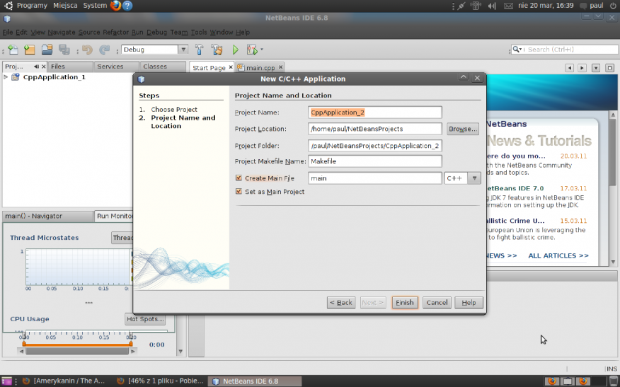Image resolution: width=620 pixels, height=387 pixels.
Task: Click the Clean and Build icon
Action: [217, 50]
